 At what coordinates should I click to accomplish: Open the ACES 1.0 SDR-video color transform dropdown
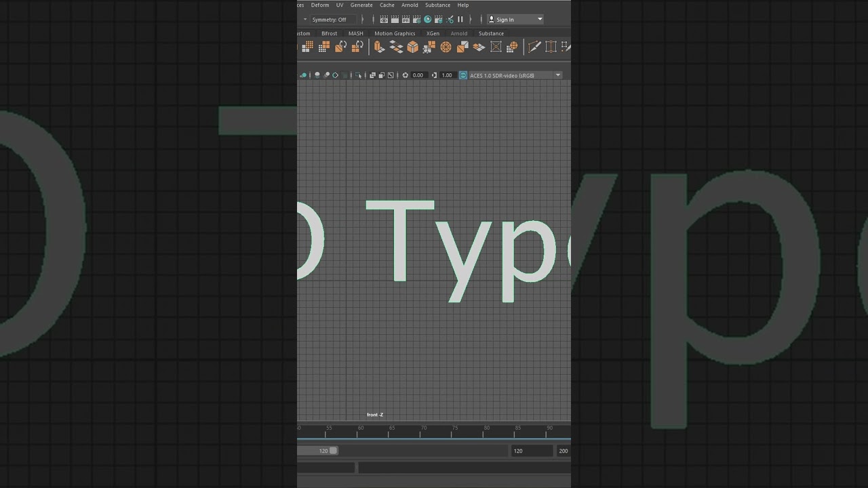click(515, 75)
